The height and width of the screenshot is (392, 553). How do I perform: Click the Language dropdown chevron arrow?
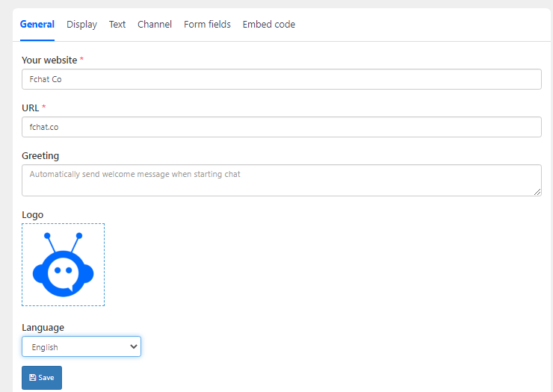click(133, 346)
